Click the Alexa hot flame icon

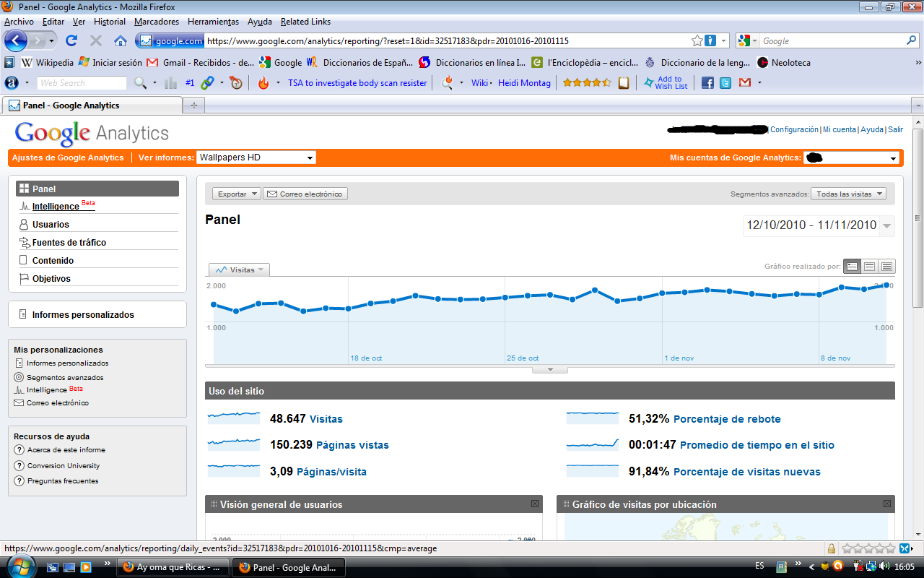[x=263, y=83]
